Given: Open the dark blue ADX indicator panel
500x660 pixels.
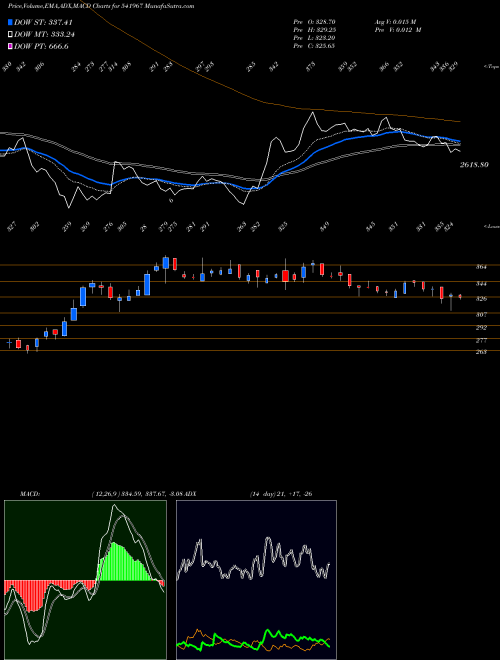Looking at the screenshot, I should (256, 580).
